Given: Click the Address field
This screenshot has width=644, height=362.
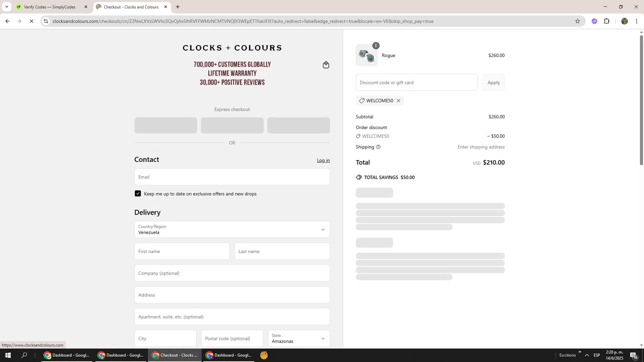Looking at the screenshot, I should (x=232, y=295).
